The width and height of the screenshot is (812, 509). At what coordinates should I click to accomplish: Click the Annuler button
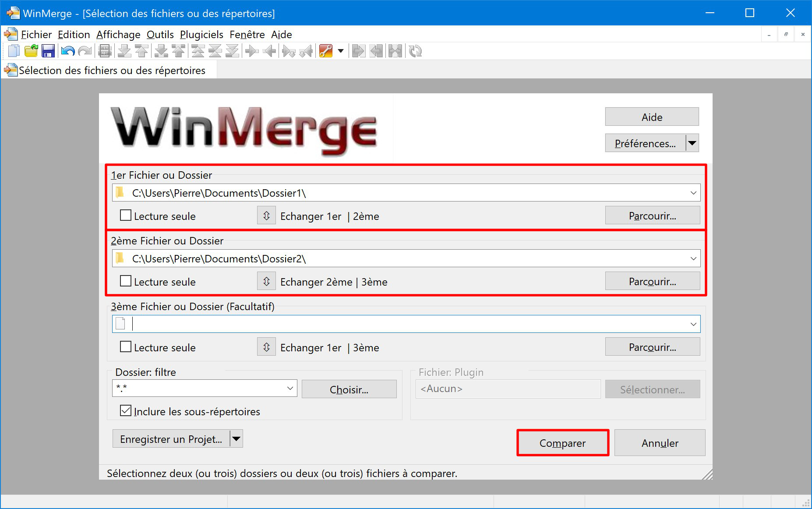coord(660,443)
